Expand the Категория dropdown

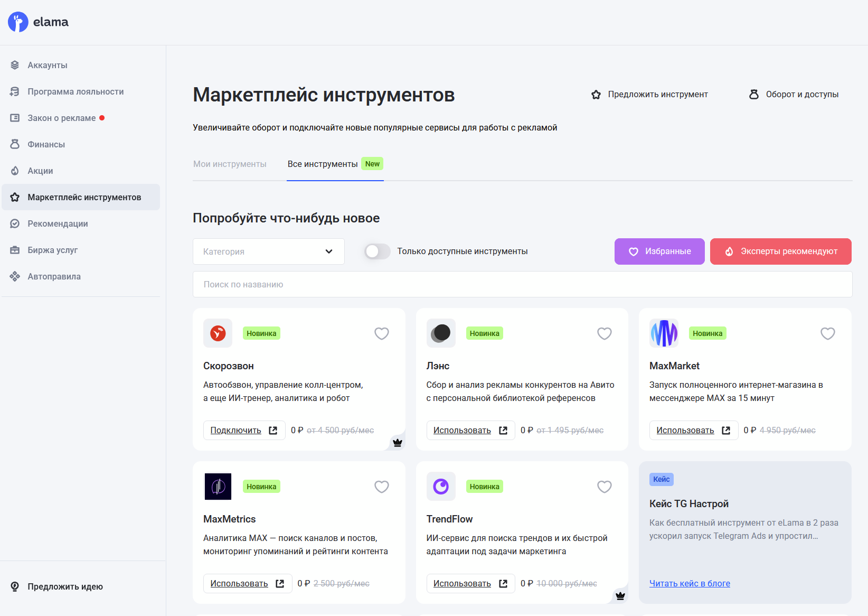[269, 251]
